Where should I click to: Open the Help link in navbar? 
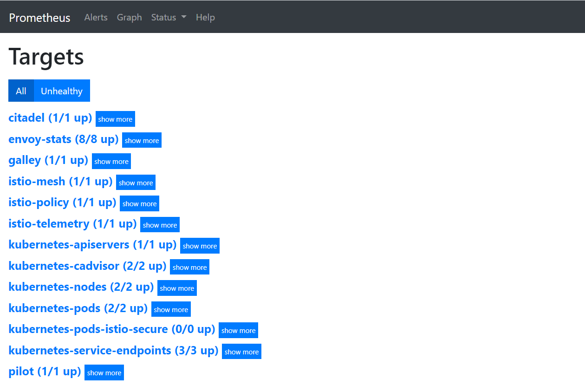pyautogui.click(x=205, y=17)
